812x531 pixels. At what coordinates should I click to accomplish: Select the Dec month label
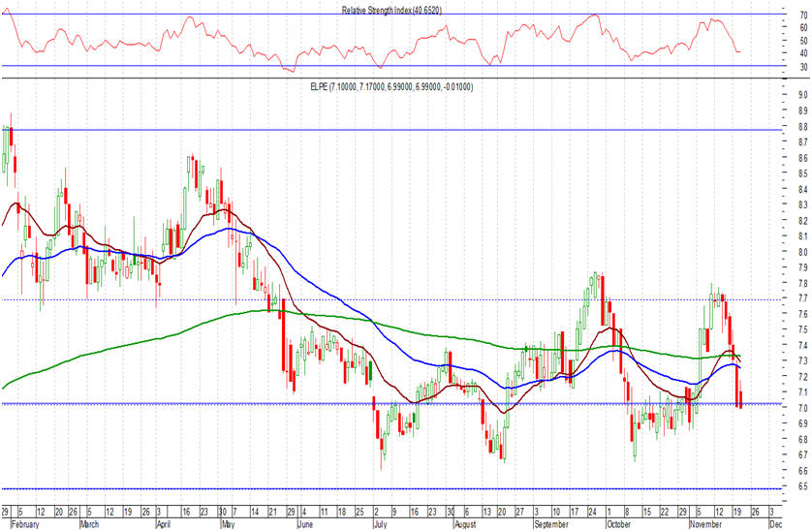pos(775,524)
